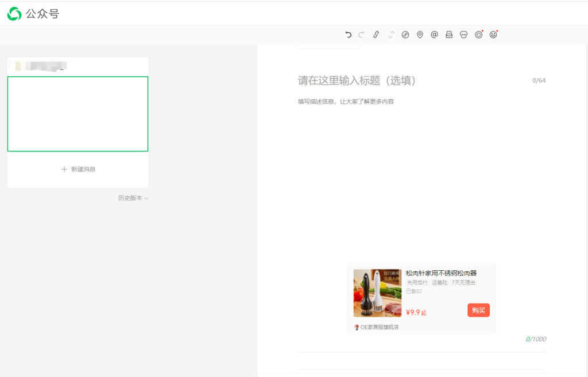Click the 公众号 header text
This screenshot has width=588, height=377.
coord(42,14)
